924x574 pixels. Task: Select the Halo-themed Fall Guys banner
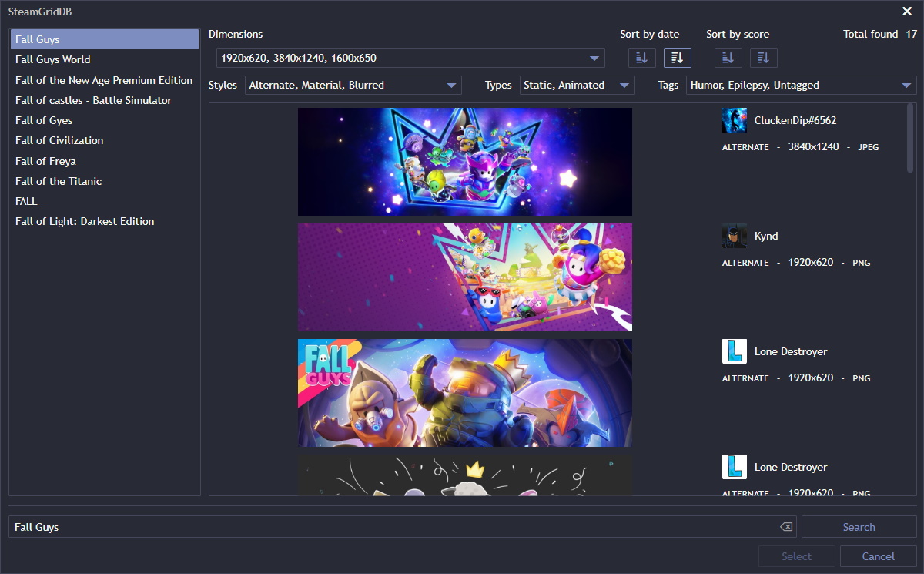(x=465, y=393)
